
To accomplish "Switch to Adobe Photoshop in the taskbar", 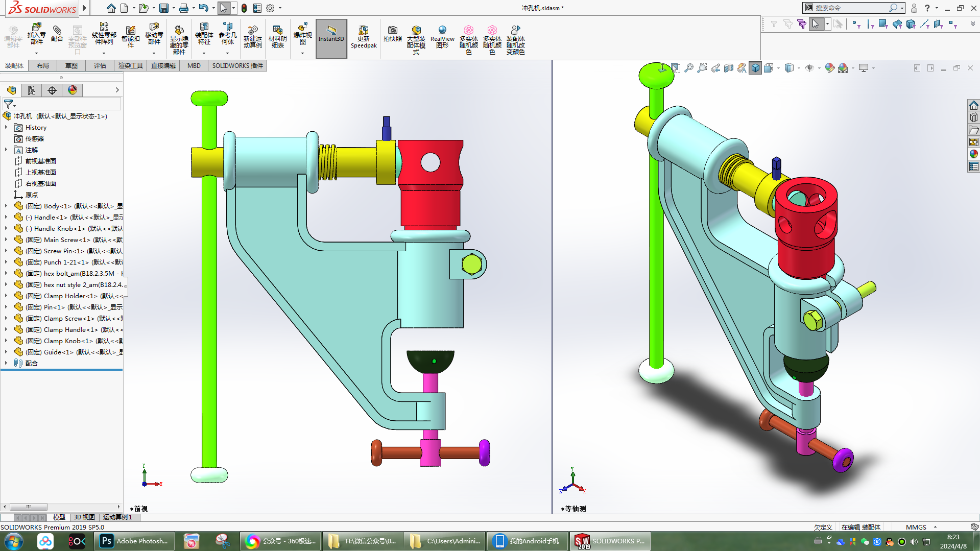I will [x=135, y=541].
